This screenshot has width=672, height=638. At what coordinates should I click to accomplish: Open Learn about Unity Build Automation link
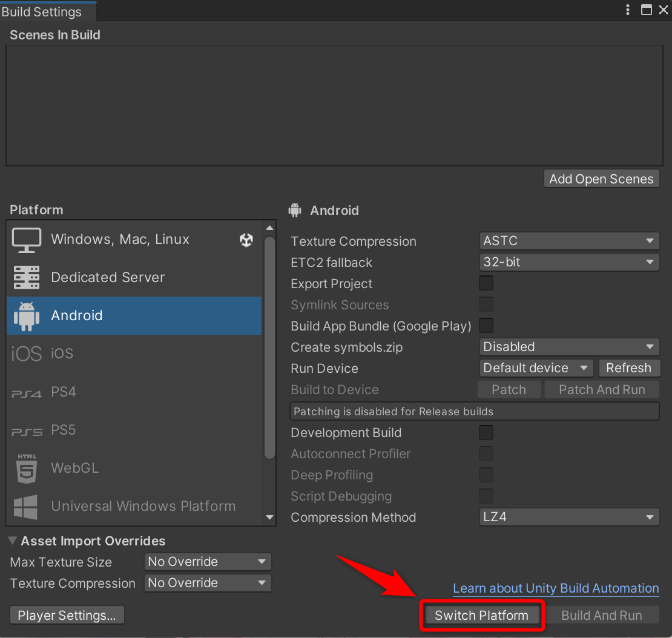pyautogui.click(x=556, y=588)
